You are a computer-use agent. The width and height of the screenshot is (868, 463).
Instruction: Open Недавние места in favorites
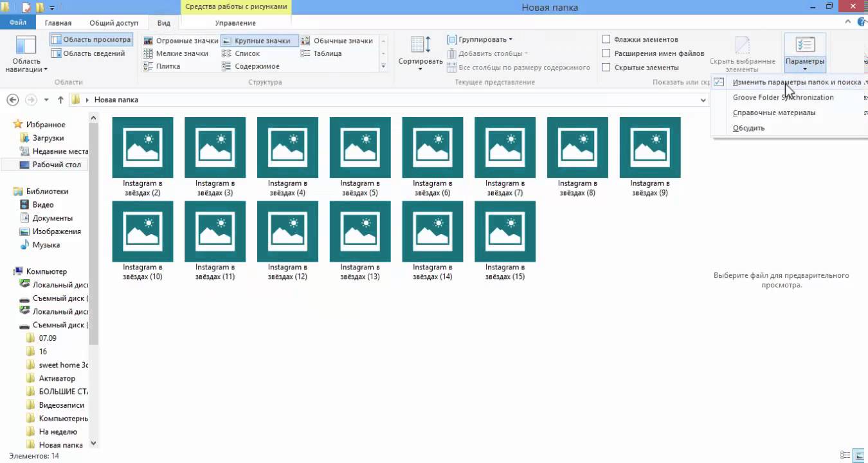60,152
